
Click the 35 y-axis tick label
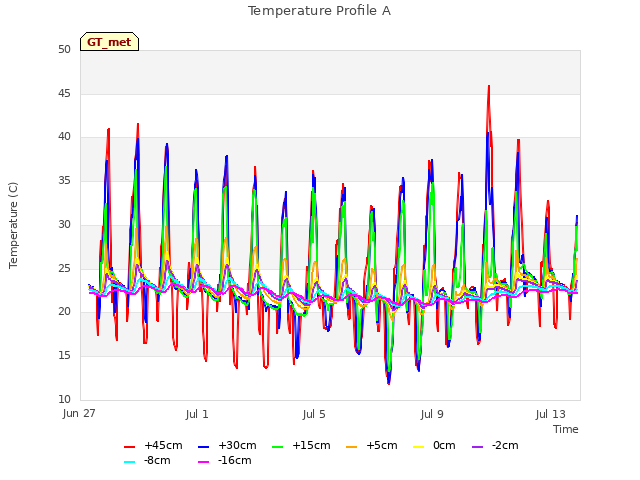[64, 180]
